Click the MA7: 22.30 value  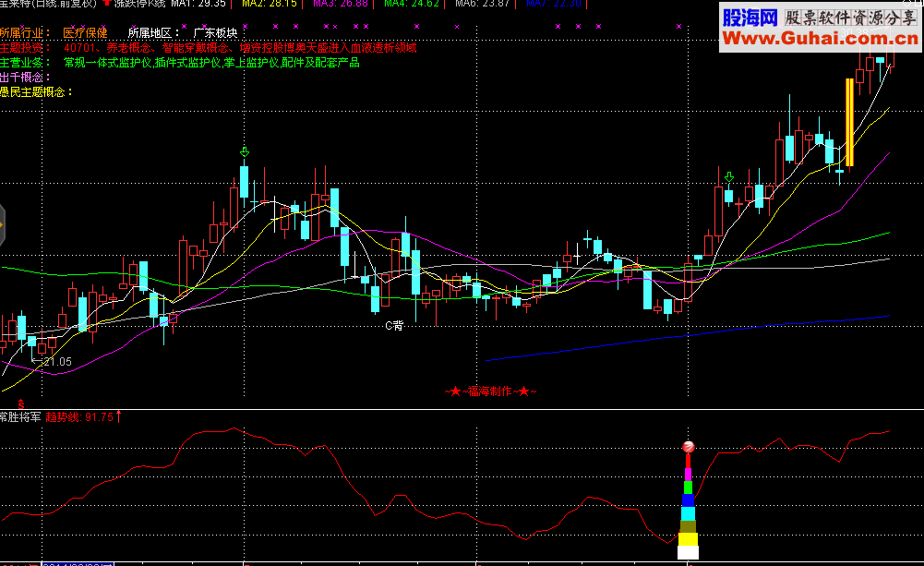[554, 4]
